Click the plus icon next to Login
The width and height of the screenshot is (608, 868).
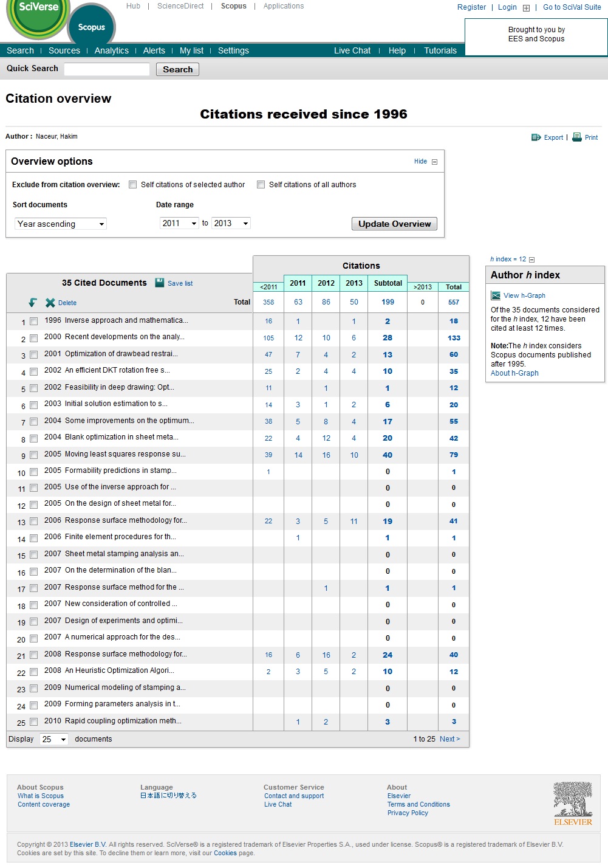[526, 8]
